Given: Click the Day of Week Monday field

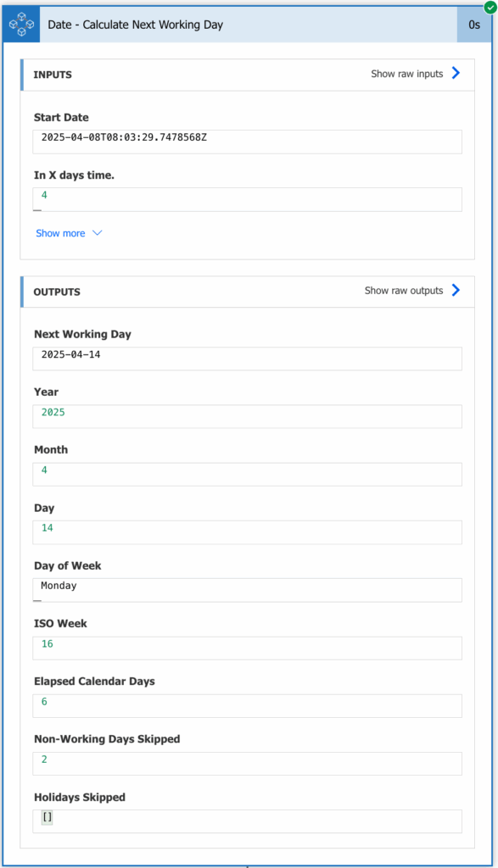Looking at the screenshot, I should 247,590.
